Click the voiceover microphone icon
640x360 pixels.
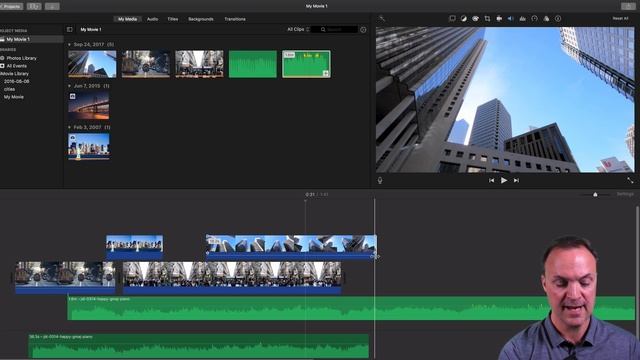click(x=380, y=180)
